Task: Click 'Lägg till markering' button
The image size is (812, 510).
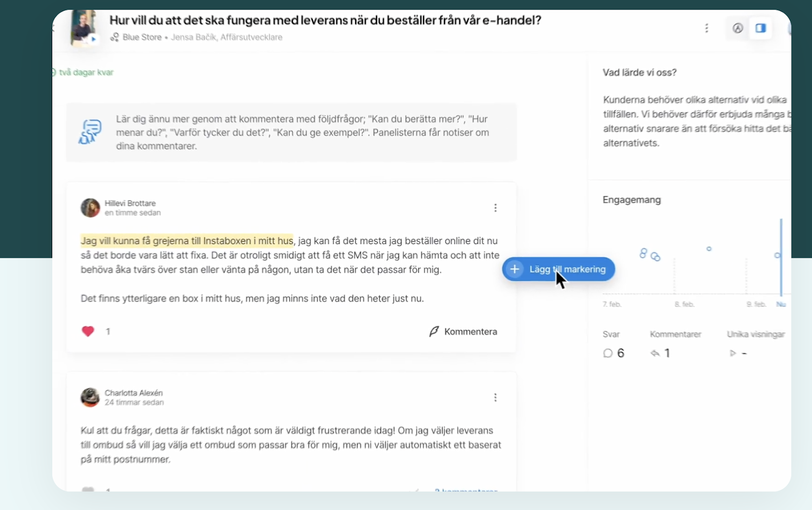Action: tap(558, 269)
